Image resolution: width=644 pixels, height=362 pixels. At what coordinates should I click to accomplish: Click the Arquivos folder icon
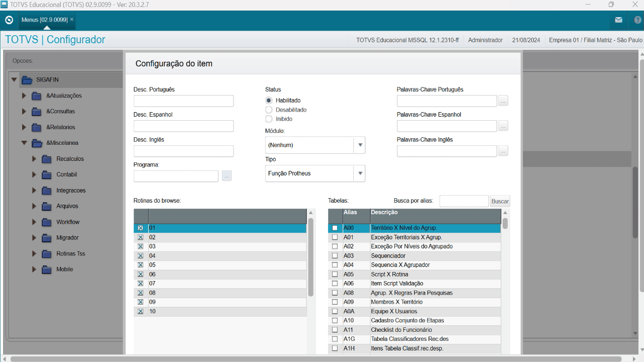pos(47,207)
